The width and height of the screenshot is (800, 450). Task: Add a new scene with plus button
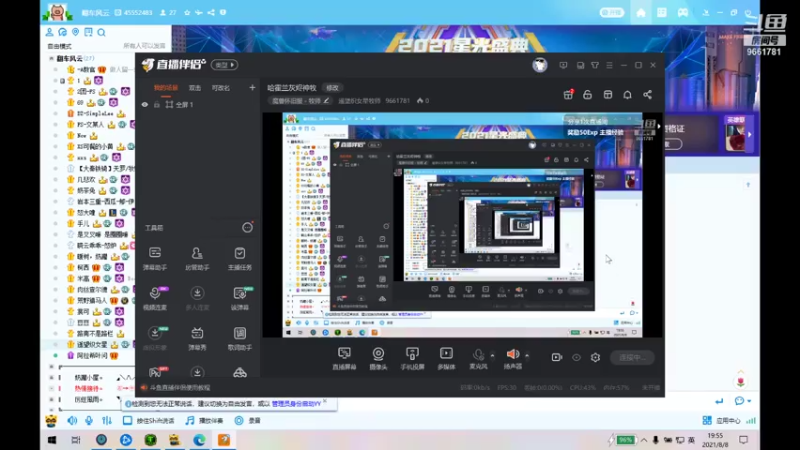point(252,88)
